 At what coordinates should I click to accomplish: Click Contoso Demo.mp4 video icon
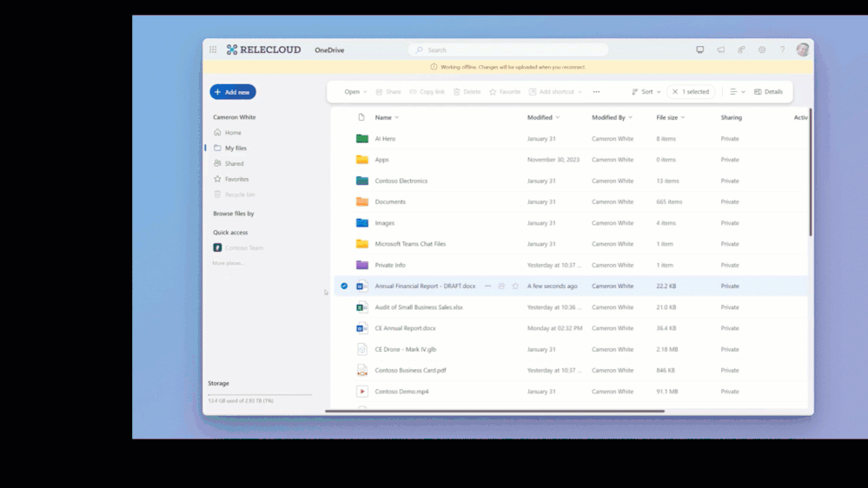pos(362,391)
